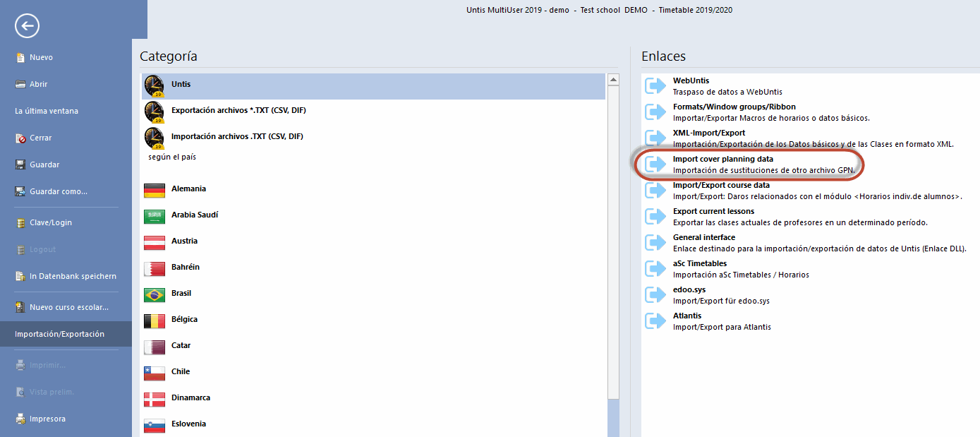Click the Eslovenia flag icon

(x=154, y=425)
